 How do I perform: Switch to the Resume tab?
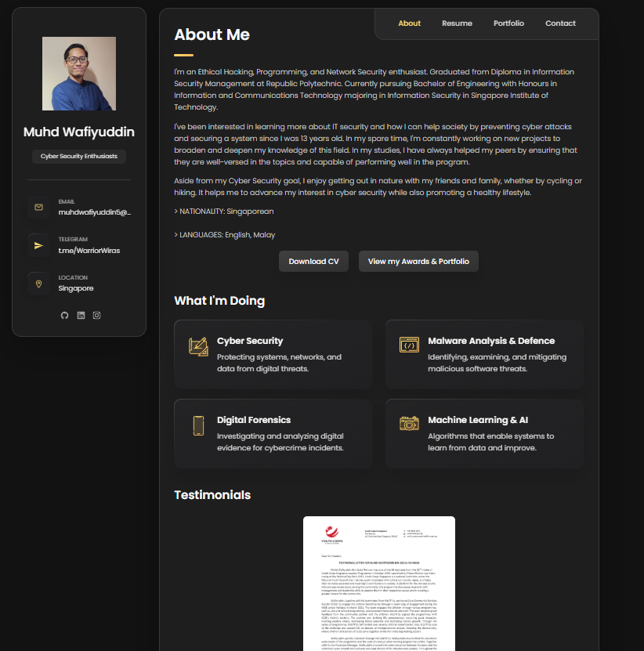click(x=457, y=24)
